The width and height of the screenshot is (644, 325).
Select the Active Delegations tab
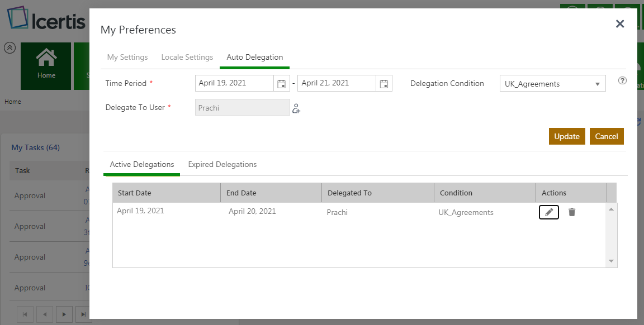pos(142,164)
